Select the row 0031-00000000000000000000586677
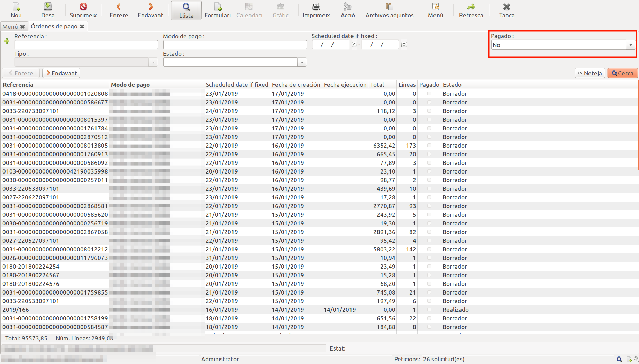The height and width of the screenshot is (364, 639). 319,102
